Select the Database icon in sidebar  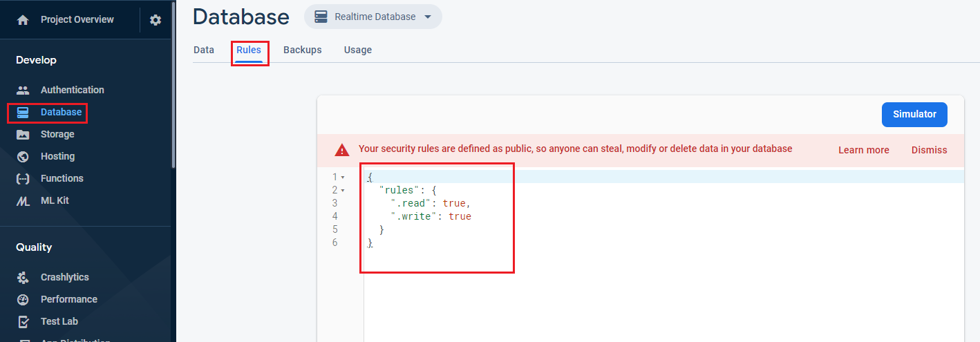(23, 112)
